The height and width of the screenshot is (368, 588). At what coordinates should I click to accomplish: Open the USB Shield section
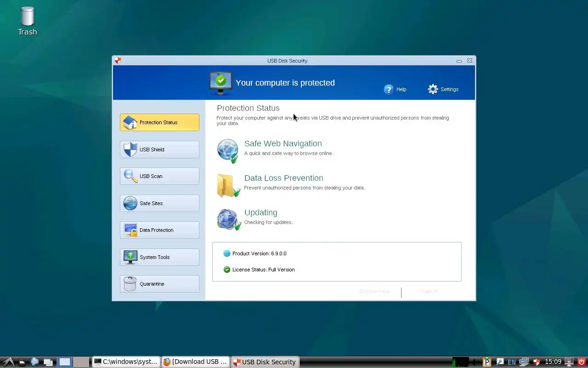tap(159, 149)
